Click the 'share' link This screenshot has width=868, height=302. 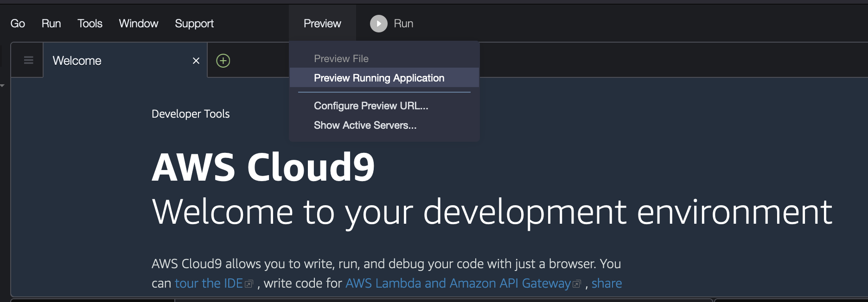(606, 283)
